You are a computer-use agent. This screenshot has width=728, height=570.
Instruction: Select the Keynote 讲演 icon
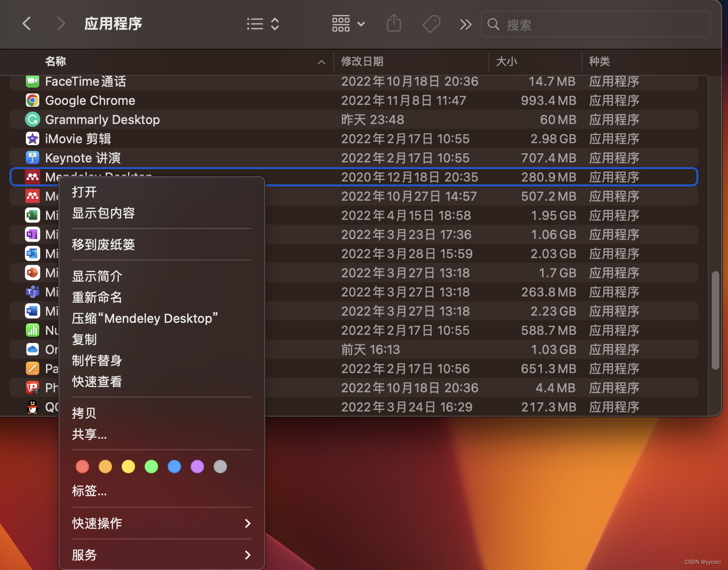pos(33,158)
